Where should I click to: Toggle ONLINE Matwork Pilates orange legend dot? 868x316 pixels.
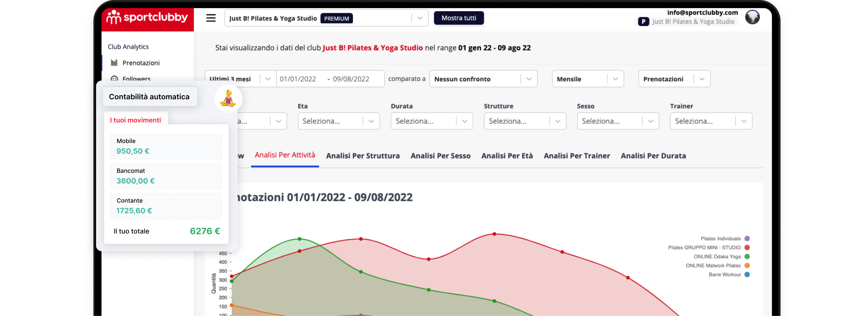(x=747, y=266)
